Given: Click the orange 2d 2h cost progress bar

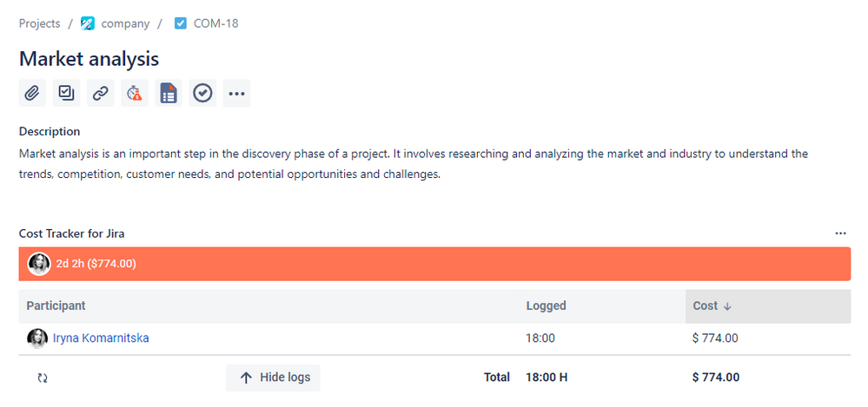Looking at the screenshot, I should tap(434, 264).
